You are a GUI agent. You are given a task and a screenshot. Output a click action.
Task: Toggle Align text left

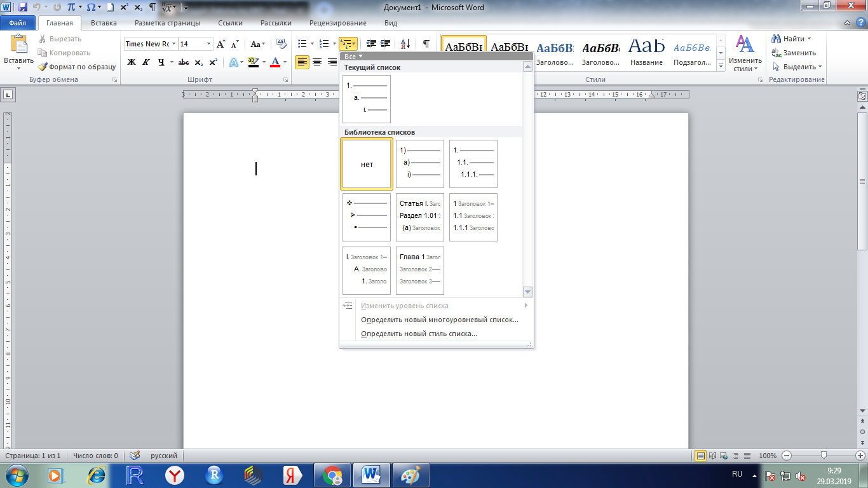pyautogui.click(x=302, y=62)
